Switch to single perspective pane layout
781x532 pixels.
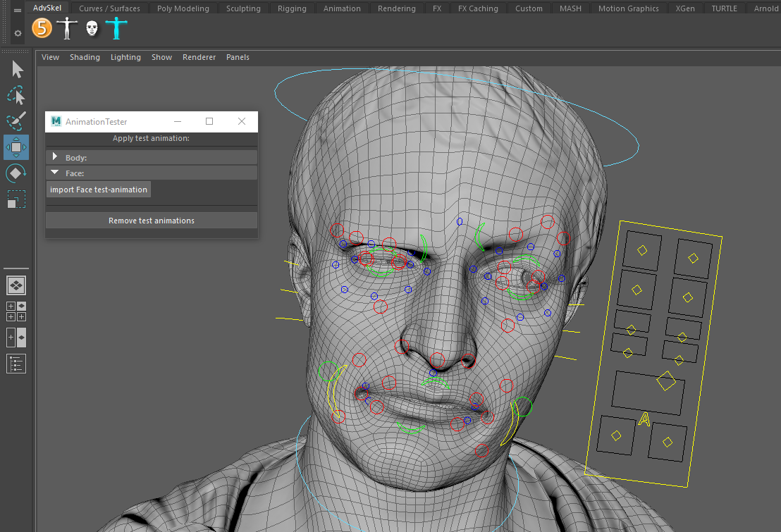pos(16,285)
